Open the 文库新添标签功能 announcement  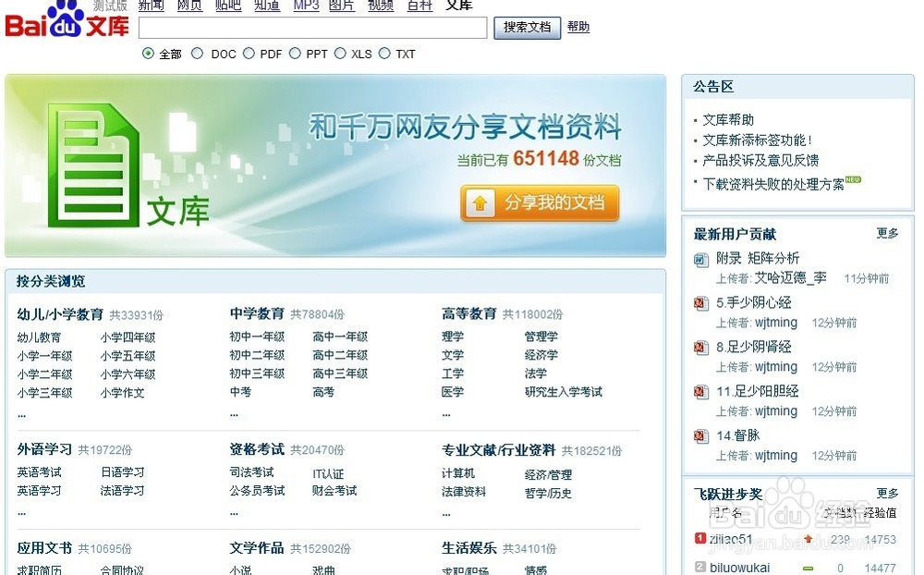pyautogui.click(x=758, y=141)
